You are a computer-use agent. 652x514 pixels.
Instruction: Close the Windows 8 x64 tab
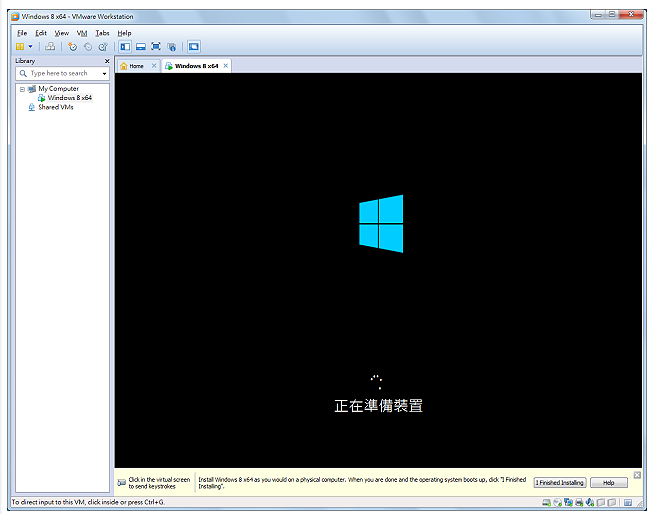click(x=226, y=66)
